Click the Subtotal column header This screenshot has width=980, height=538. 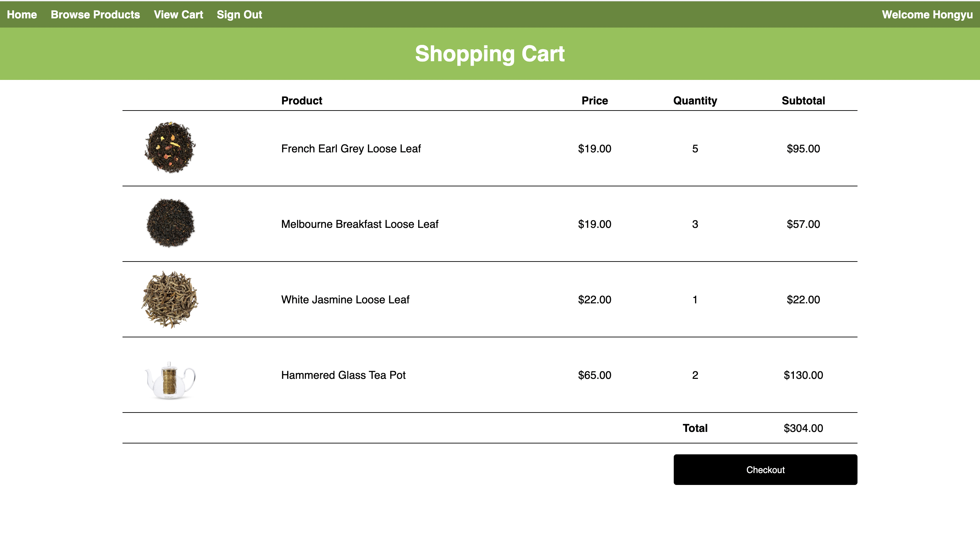[x=803, y=100]
